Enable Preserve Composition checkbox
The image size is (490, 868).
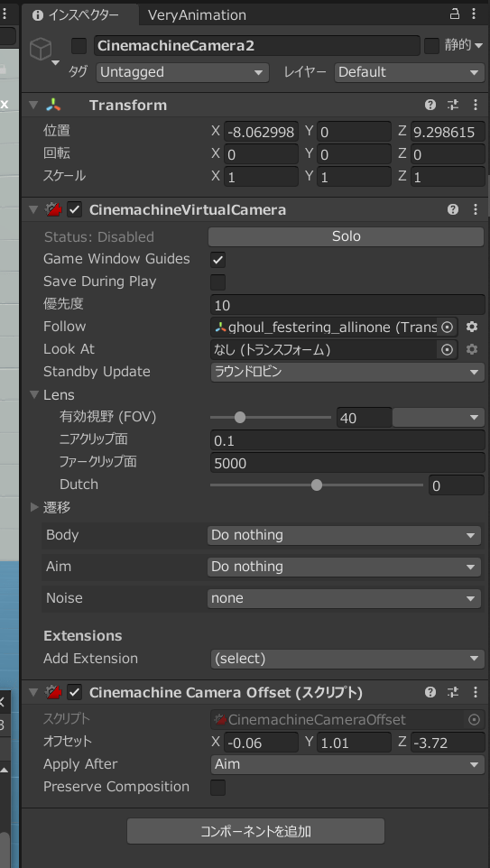pos(218,788)
